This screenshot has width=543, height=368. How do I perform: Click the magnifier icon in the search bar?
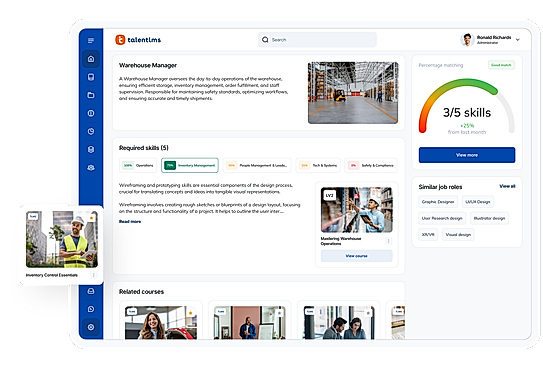[x=265, y=40]
